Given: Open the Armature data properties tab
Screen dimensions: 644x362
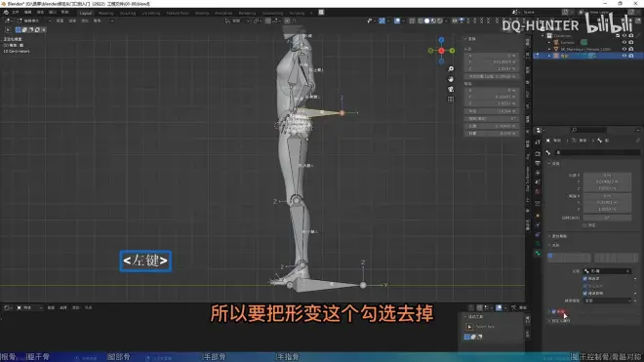Looking at the screenshot, I should [538, 244].
